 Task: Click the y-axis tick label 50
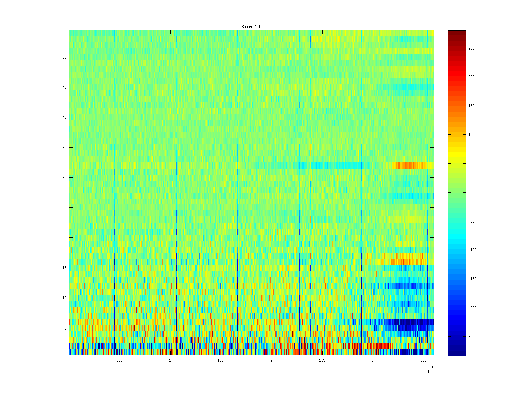pos(64,57)
